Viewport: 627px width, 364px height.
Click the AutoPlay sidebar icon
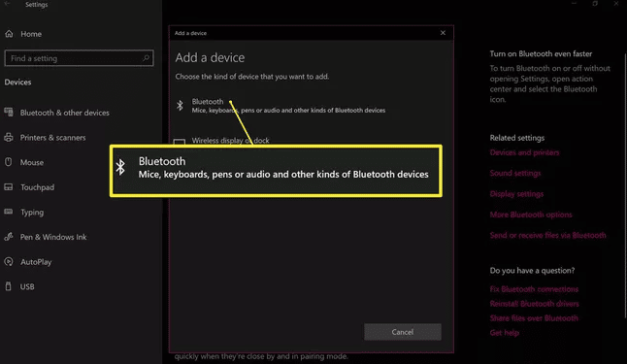pyautogui.click(x=9, y=262)
